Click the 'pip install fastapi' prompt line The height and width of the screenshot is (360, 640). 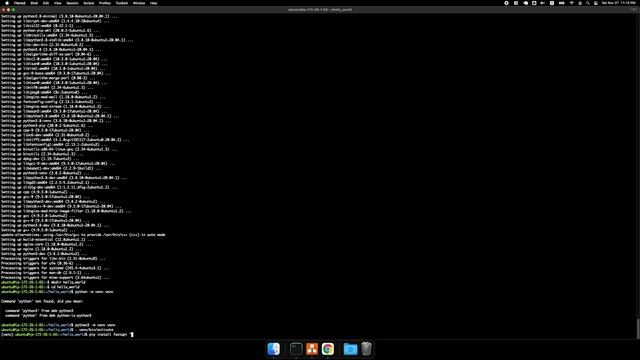[67, 334]
